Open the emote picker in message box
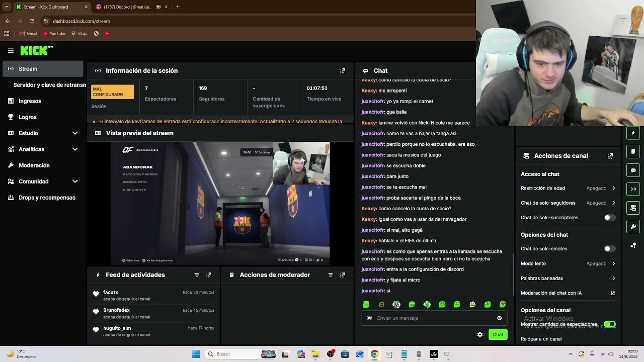 point(499,318)
